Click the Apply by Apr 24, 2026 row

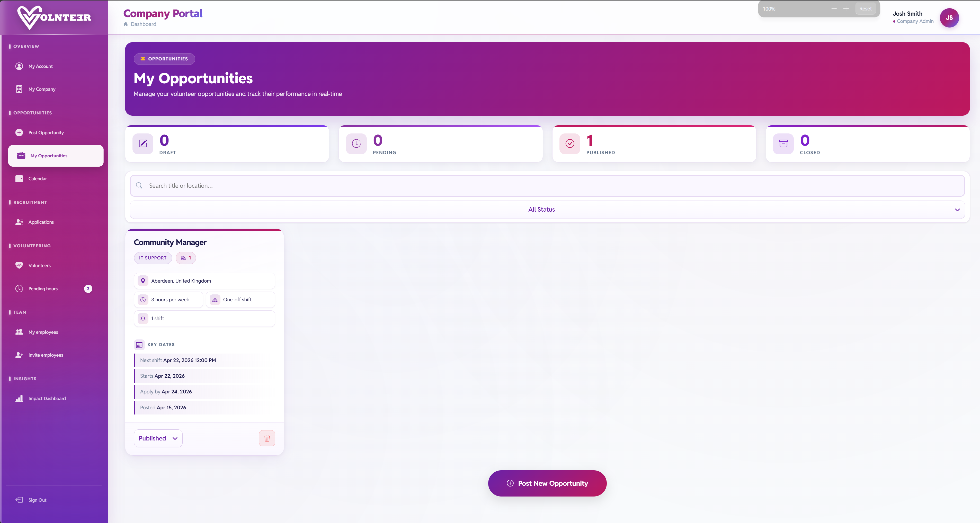pyautogui.click(x=205, y=392)
